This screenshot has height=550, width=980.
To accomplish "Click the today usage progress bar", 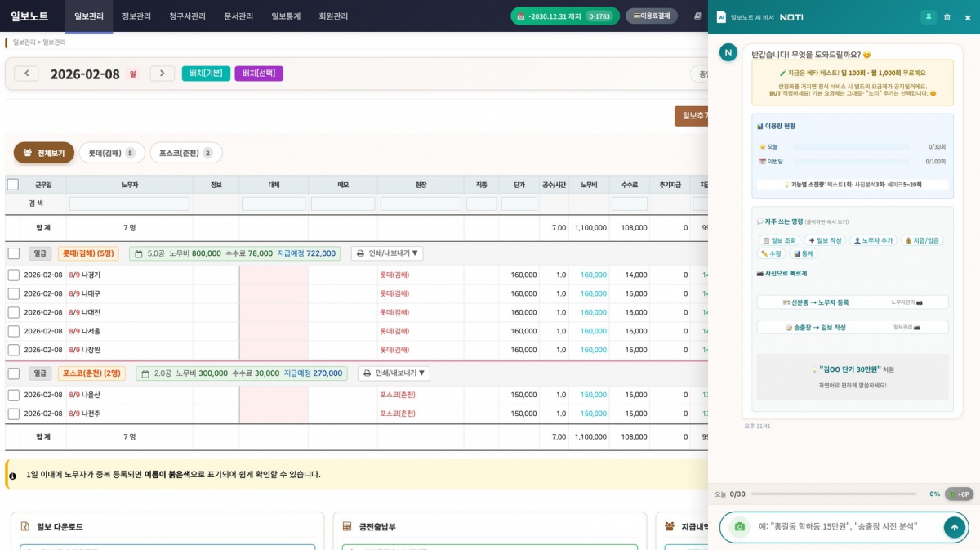I will [x=850, y=146].
